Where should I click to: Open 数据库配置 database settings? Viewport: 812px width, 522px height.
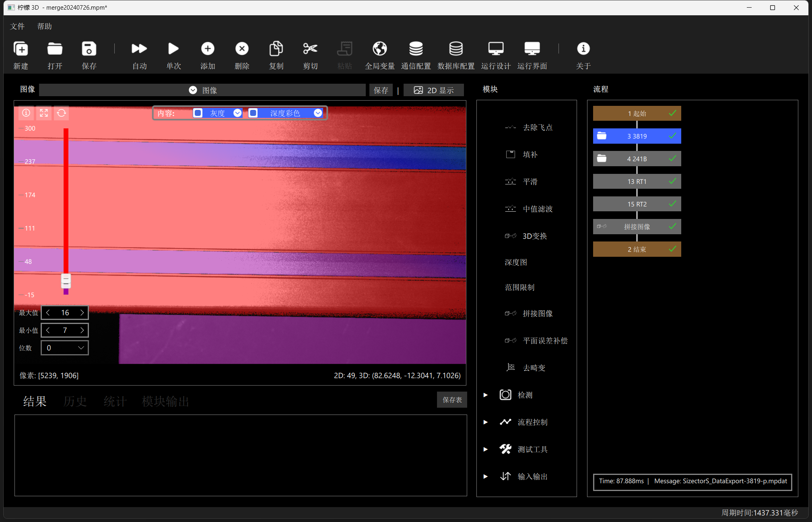(456, 49)
